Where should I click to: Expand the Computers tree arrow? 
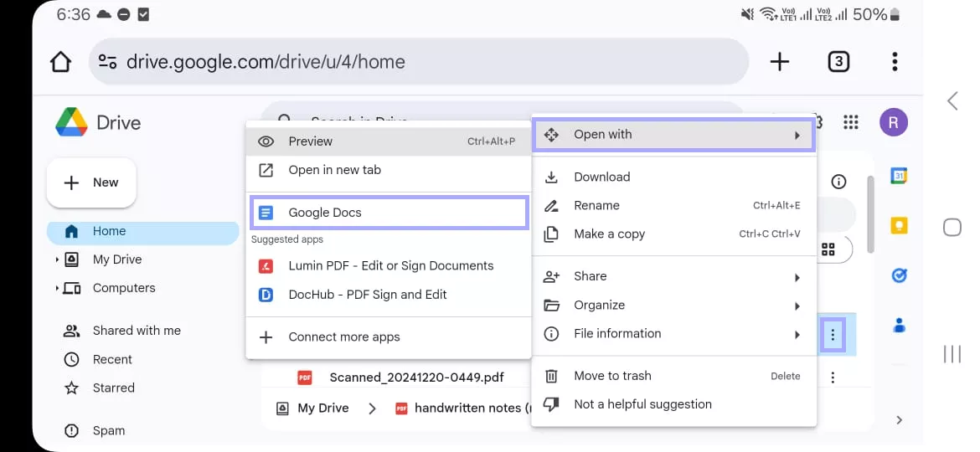[x=57, y=289]
